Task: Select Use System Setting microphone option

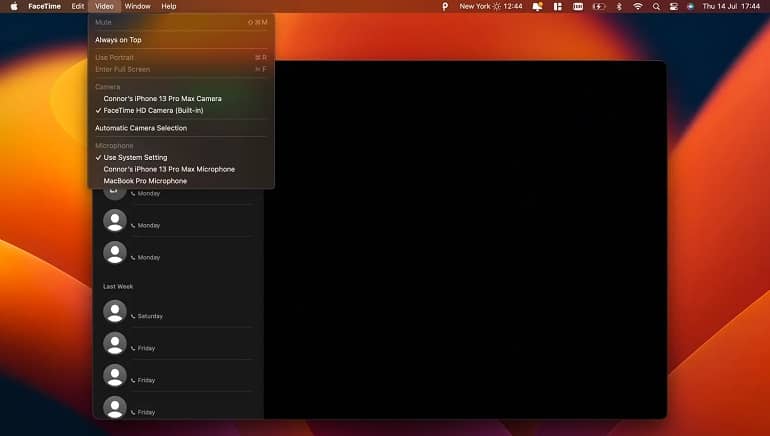Action: coord(181,158)
